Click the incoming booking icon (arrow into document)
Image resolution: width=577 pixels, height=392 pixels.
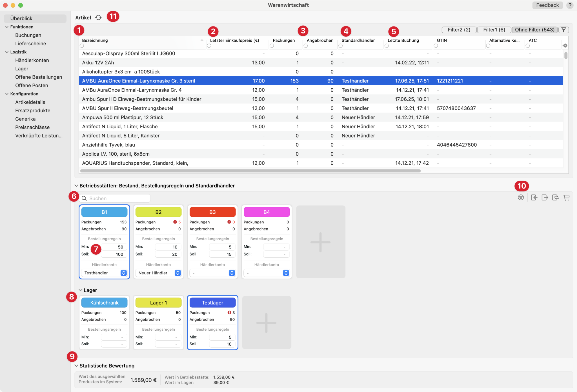[x=534, y=198]
